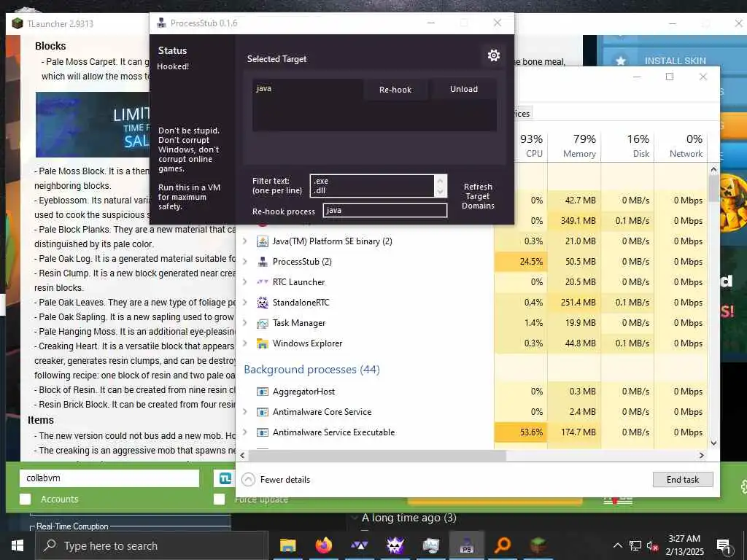Select the Background processes (44) heading
This screenshot has height=560, width=747.
[311, 370]
